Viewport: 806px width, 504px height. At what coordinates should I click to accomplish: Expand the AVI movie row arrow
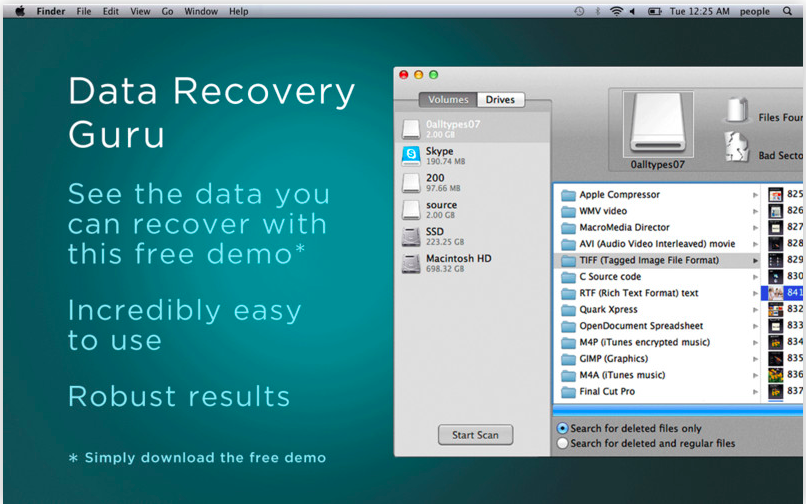[x=755, y=244]
